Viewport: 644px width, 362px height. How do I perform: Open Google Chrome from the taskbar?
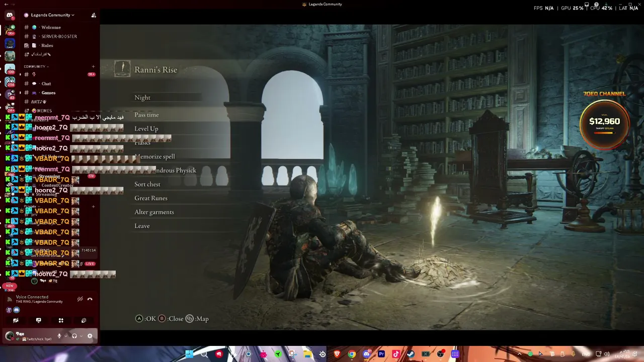tap(352, 354)
